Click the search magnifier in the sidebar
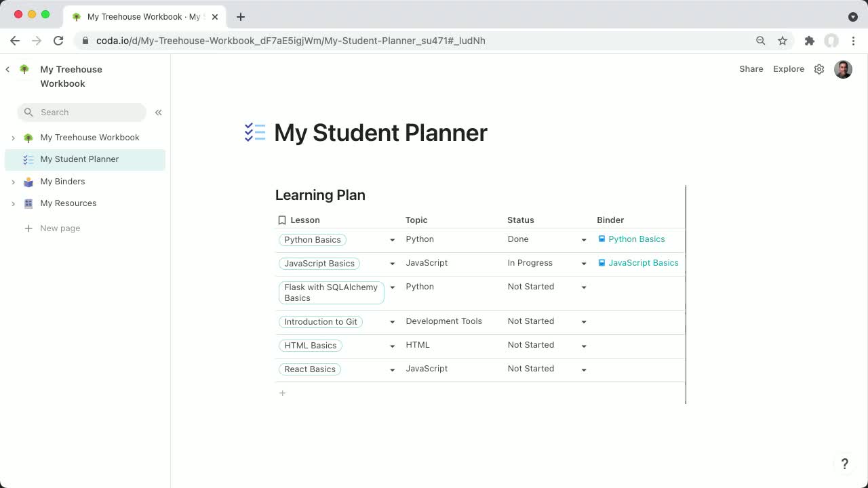Viewport: 868px width, 488px height. pos(28,112)
